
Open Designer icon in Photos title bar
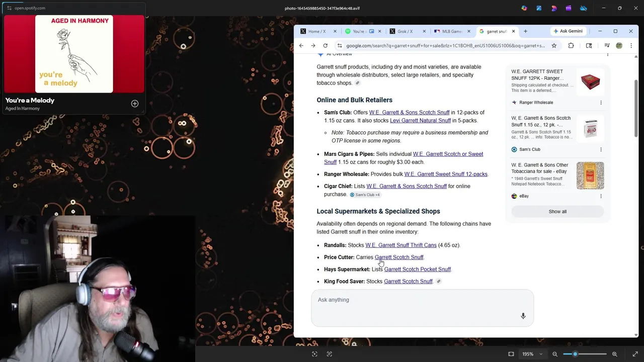pyautogui.click(x=554, y=8)
